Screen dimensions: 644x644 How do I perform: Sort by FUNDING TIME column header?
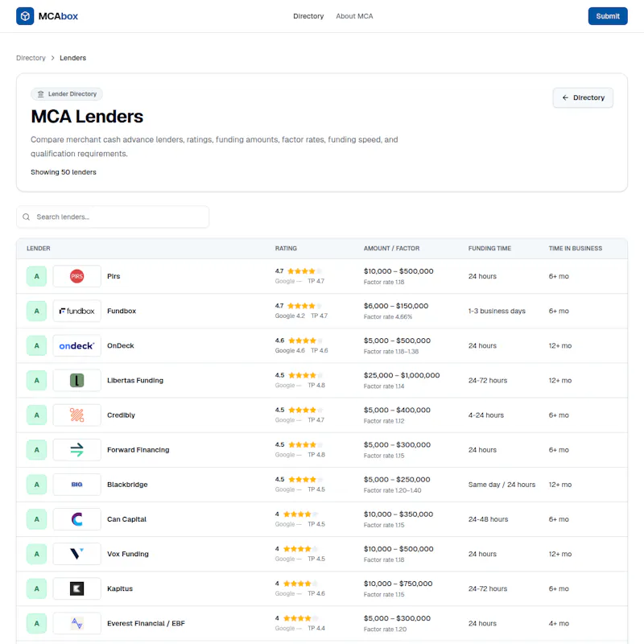pos(489,249)
